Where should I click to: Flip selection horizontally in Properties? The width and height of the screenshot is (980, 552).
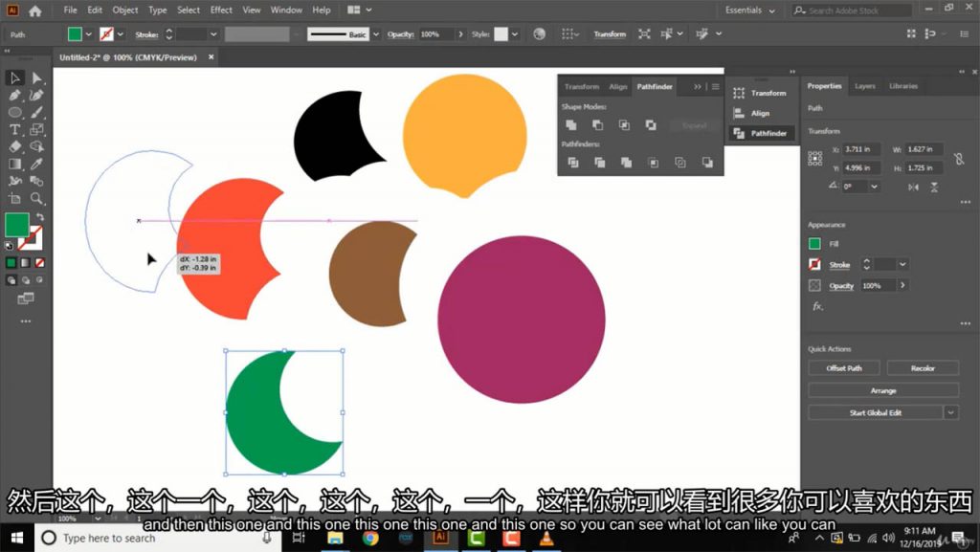click(x=913, y=187)
